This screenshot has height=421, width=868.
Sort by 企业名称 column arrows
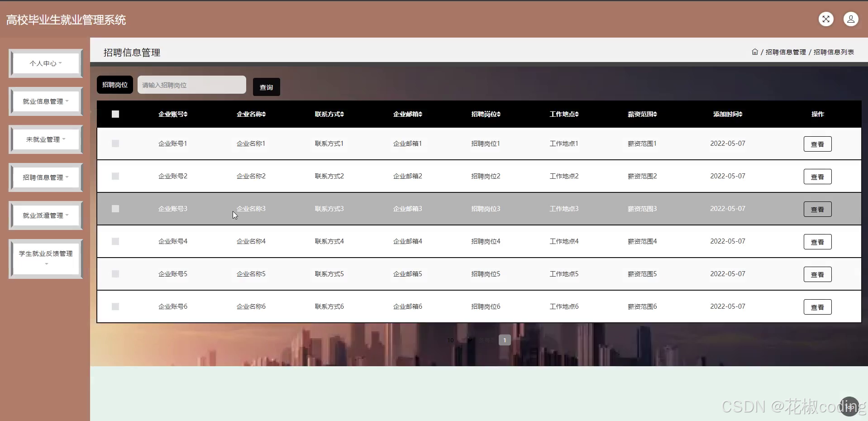[x=264, y=114]
